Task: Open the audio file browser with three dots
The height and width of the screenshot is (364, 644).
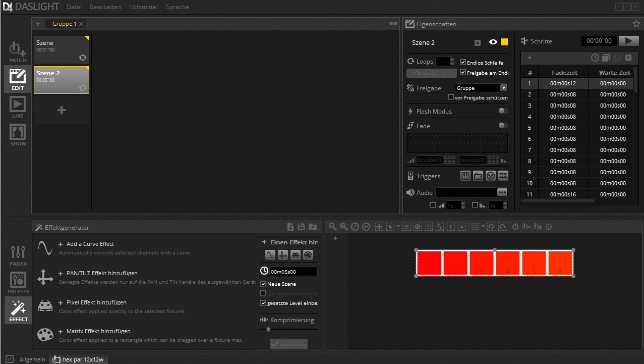Action: point(502,192)
